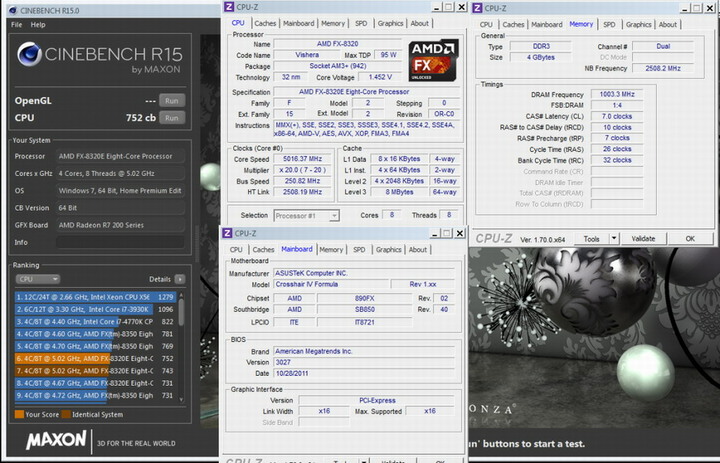Click the Info input field in Your System
This screenshot has width=720, height=463.
click(x=120, y=242)
